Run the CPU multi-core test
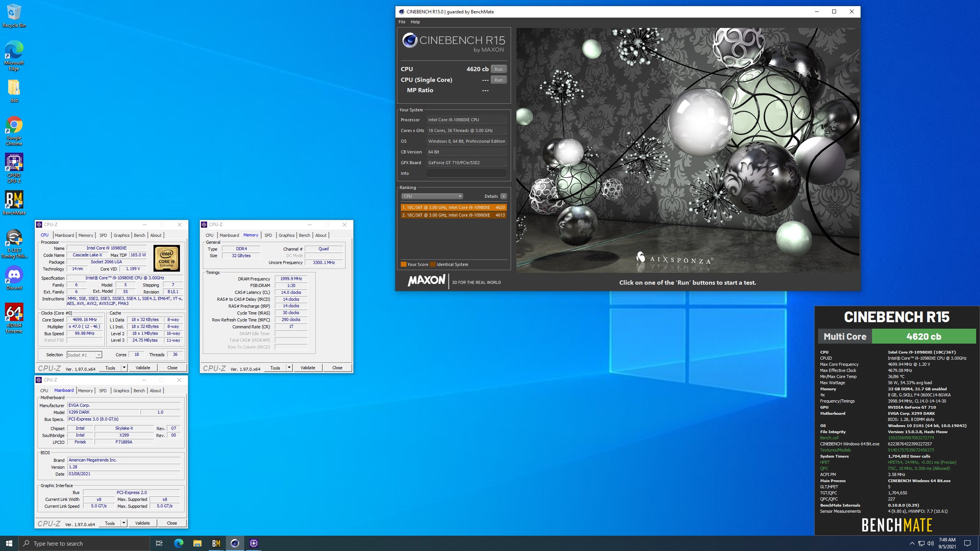980x551 pixels. [498, 69]
